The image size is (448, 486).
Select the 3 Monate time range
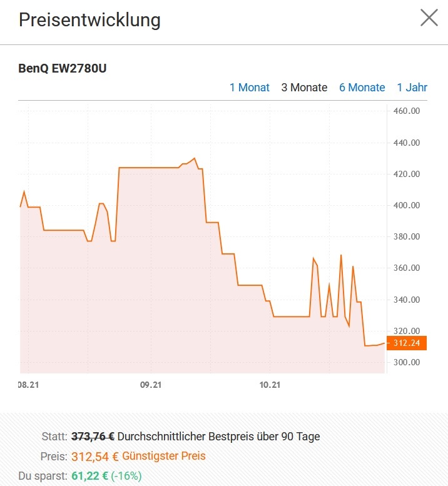point(304,88)
